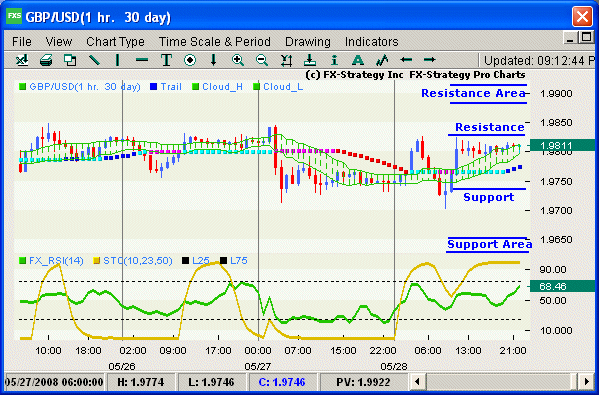This screenshot has width=599, height=395.
Task: Click the L: 1.9746 status field
Action: (x=211, y=382)
